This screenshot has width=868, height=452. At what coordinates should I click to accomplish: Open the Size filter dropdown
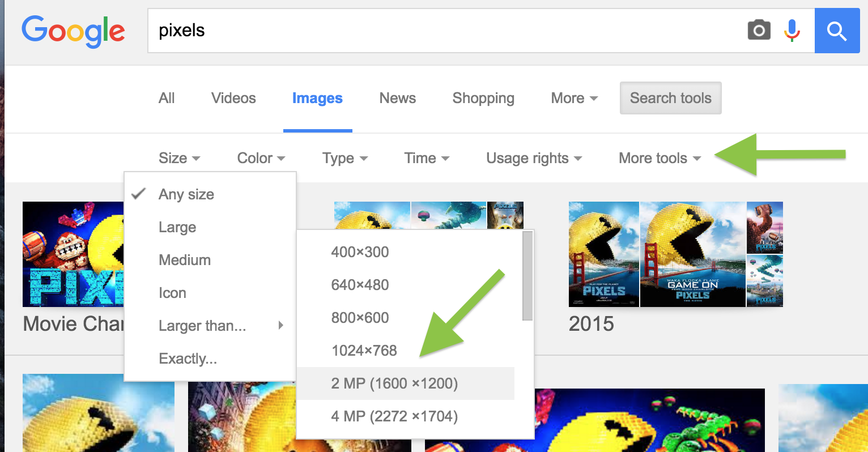coord(180,158)
